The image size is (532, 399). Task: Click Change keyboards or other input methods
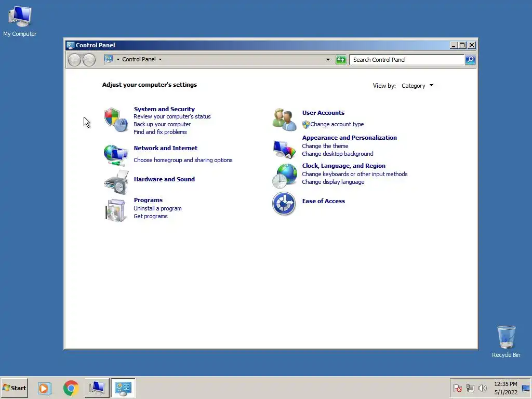(x=354, y=174)
